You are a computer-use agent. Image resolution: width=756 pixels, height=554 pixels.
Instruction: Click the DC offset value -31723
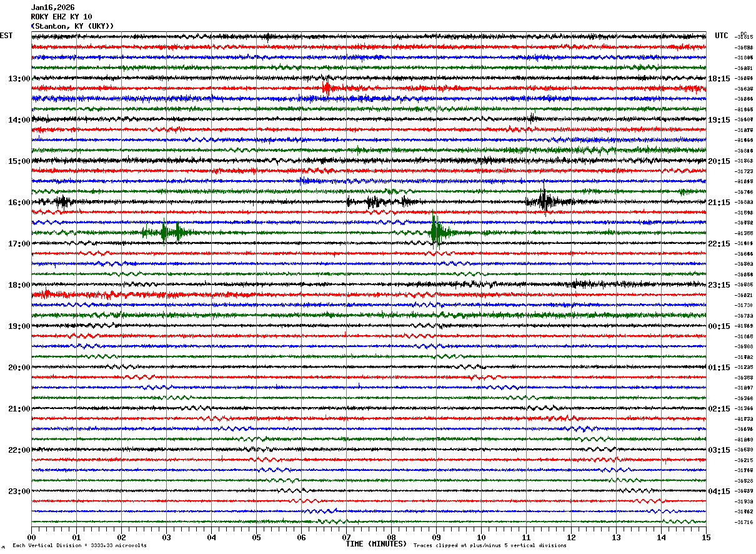click(745, 171)
